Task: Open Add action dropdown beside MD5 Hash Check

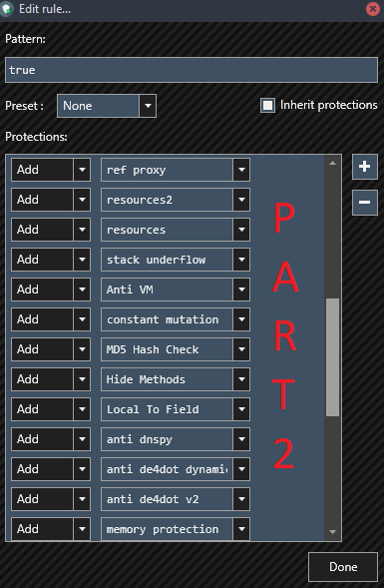Action: point(51,349)
